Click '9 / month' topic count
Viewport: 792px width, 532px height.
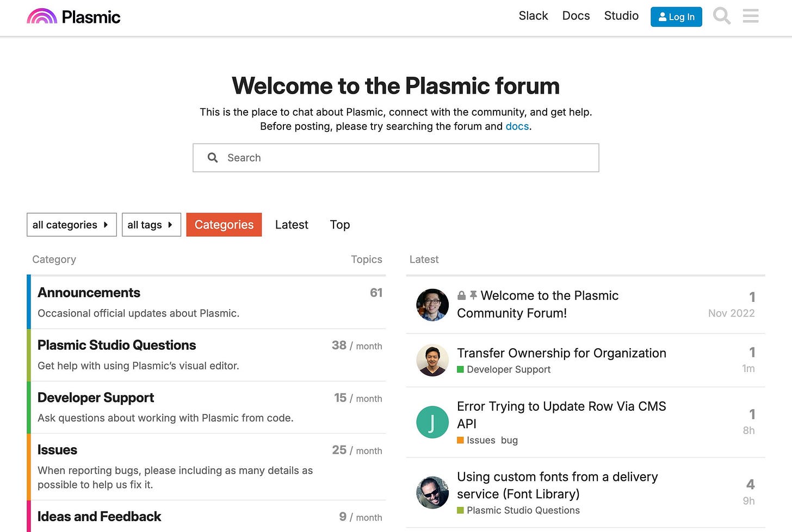360,517
